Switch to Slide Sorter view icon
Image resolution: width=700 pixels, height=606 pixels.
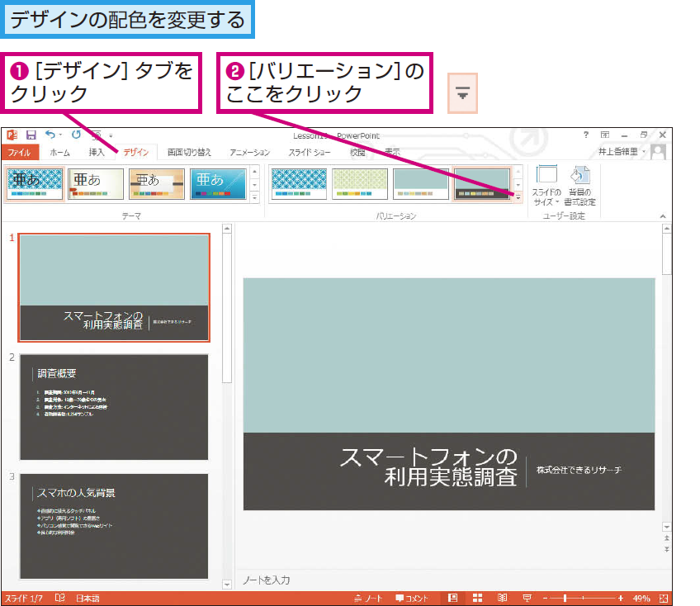tap(477, 598)
